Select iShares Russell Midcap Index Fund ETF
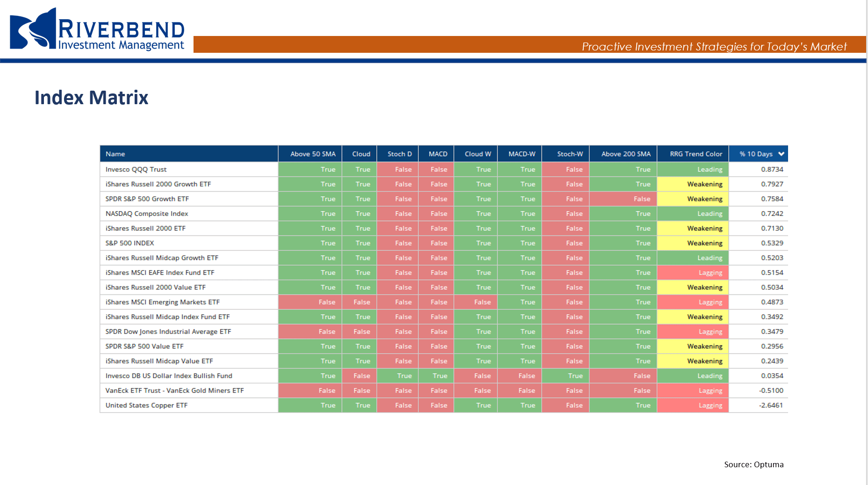The image size is (868, 485). point(168,317)
